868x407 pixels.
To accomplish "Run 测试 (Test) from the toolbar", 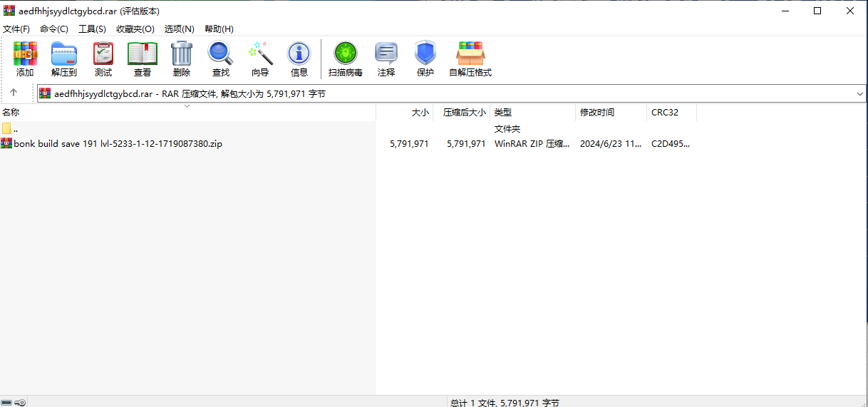I will [x=103, y=53].
